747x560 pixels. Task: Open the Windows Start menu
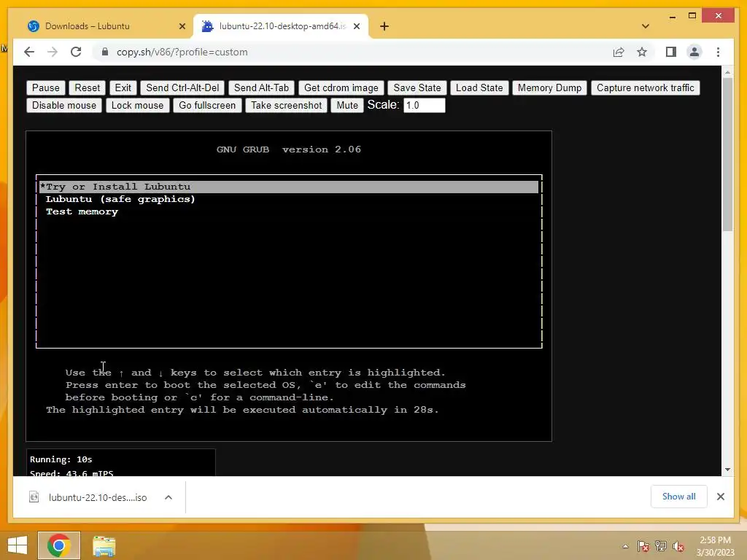(18, 545)
